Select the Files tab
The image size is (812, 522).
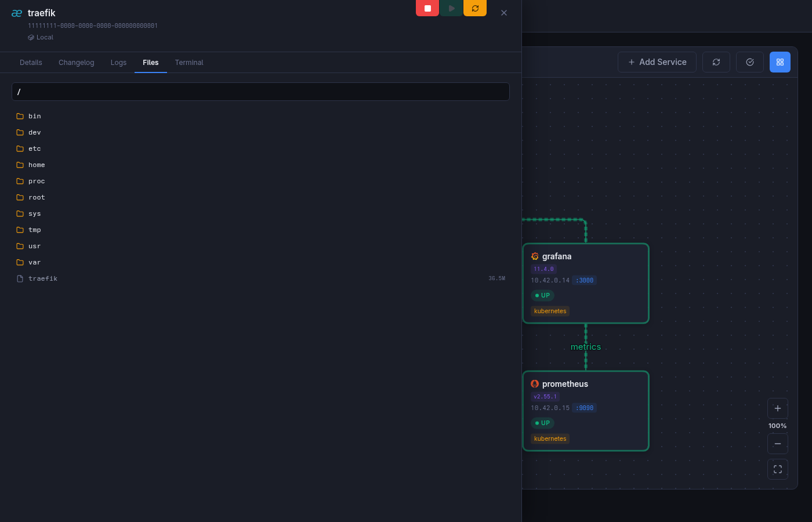151,63
